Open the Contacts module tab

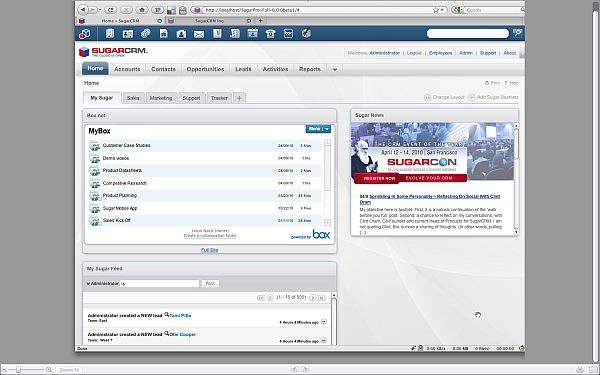point(163,69)
